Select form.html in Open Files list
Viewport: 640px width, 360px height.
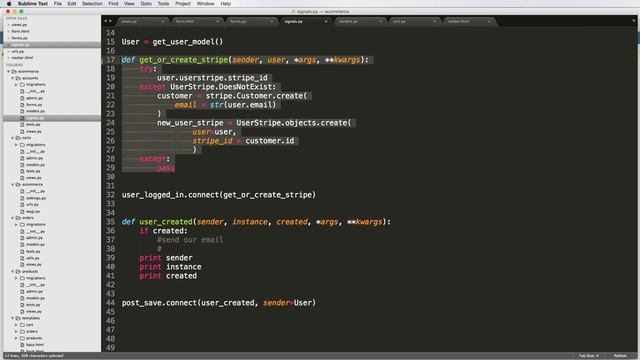(x=20, y=31)
